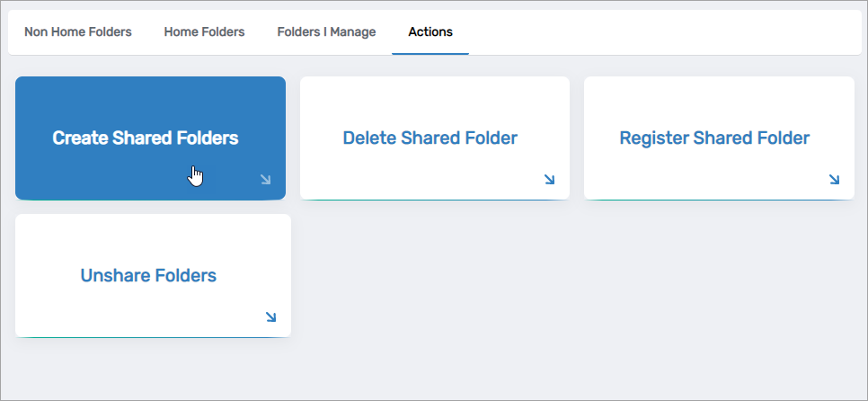The height and width of the screenshot is (401, 868).
Task: Click the arrow icon on Register Shared Folder
Action: (834, 180)
